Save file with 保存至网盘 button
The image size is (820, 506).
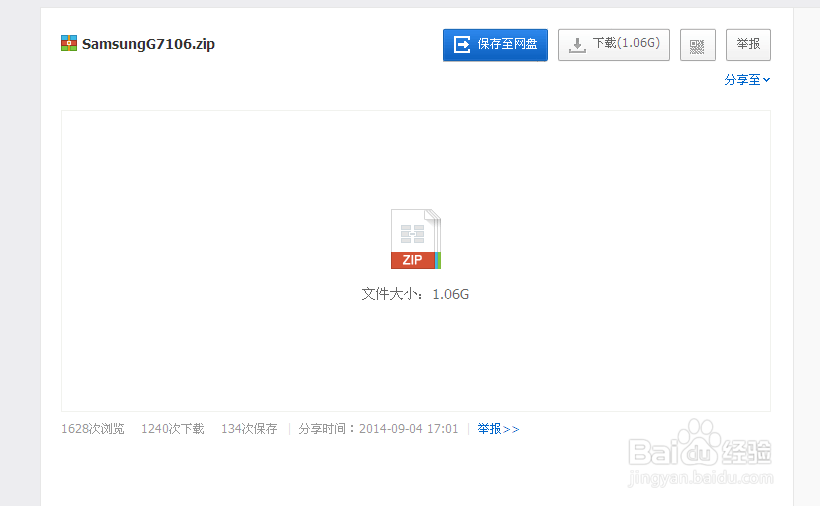coord(495,45)
